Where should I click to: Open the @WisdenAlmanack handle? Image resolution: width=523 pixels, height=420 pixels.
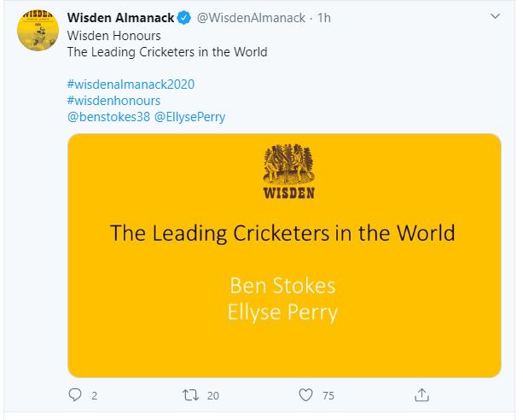point(251,18)
